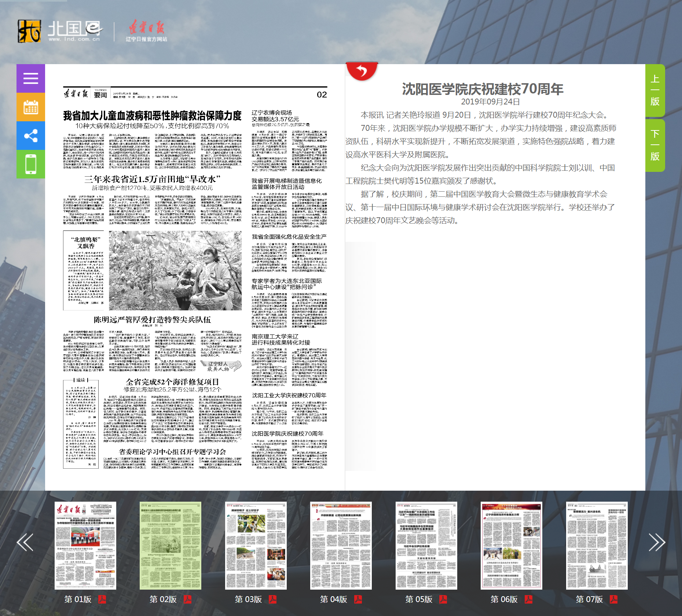Click the blue share icon
682x616 pixels.
31,136
